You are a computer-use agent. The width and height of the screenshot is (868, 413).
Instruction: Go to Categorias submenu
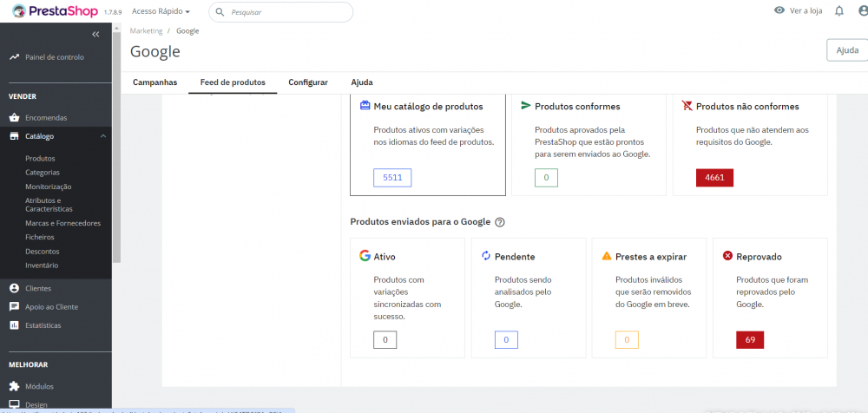43,173
